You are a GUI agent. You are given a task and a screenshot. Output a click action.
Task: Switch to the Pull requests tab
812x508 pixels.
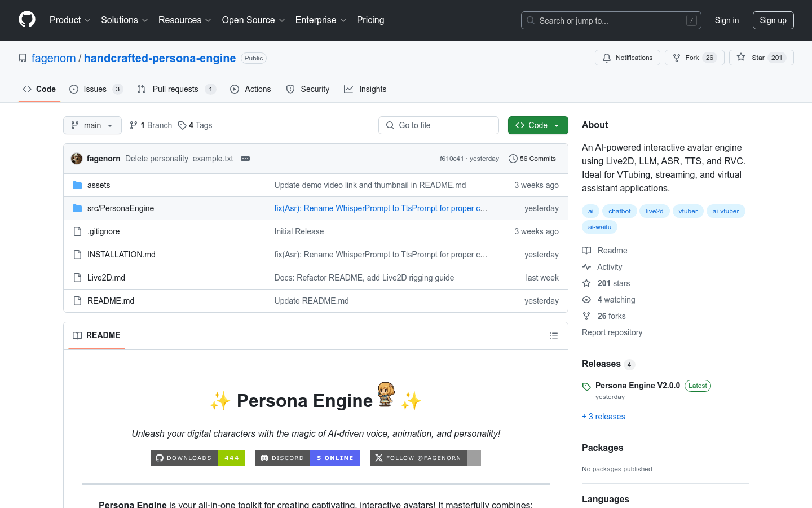[x=176, y=89]
